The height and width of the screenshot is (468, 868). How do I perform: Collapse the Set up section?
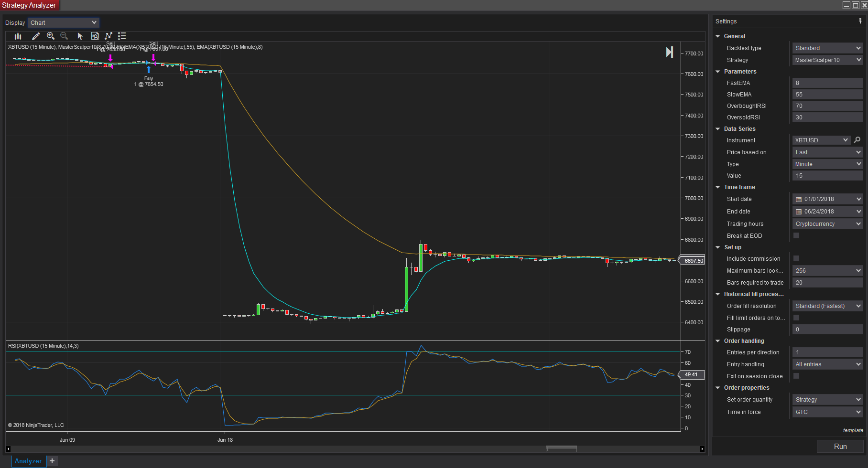pos(718,247)
